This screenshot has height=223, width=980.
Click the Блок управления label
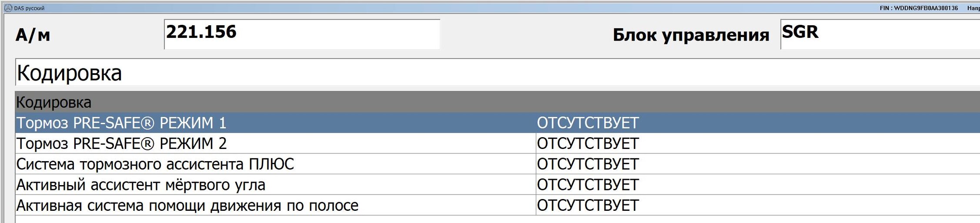691,35
